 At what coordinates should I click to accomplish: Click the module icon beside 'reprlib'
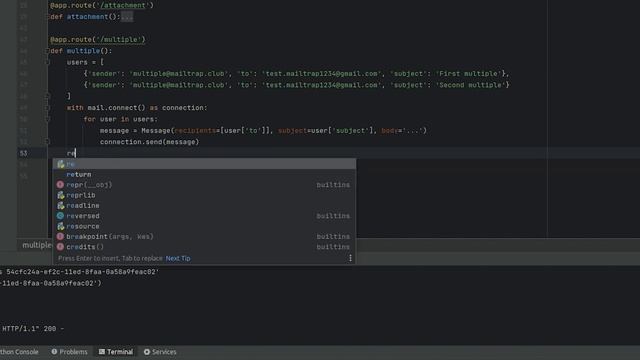pos(60,195)
